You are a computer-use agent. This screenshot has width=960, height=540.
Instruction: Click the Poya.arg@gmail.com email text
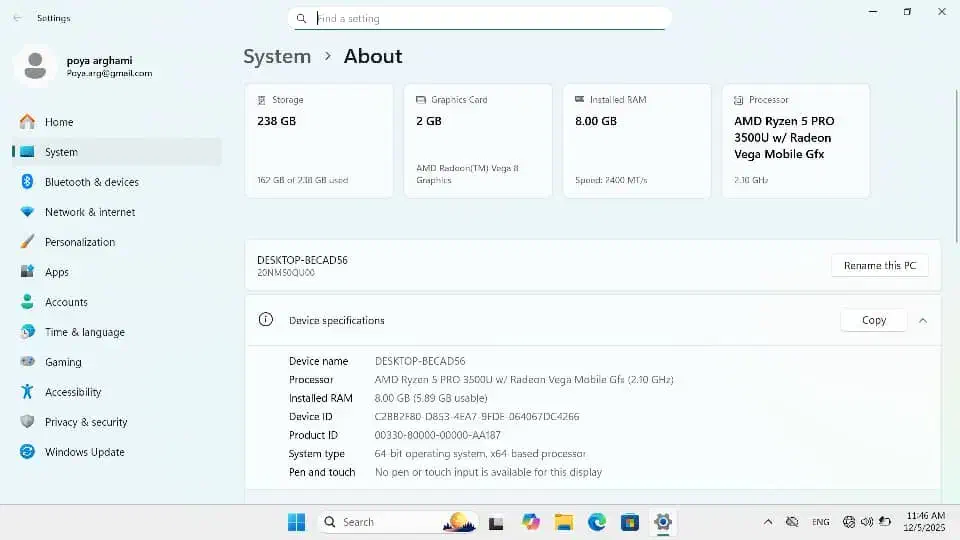click(x=110, y=73)
